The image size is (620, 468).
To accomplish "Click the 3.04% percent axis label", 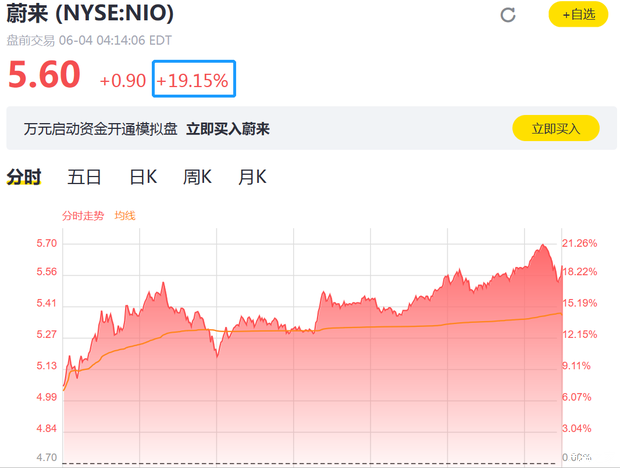I will [577, 428].
